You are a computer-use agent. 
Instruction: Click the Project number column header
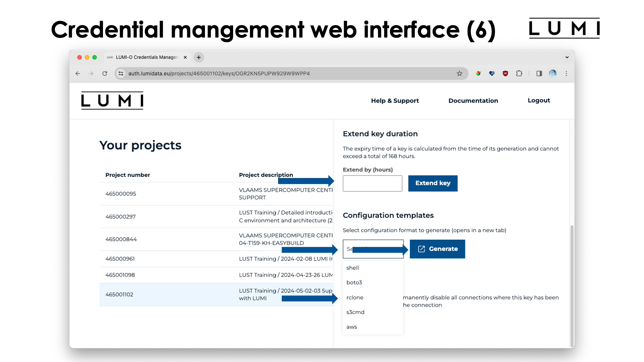(x=127, y=175)
